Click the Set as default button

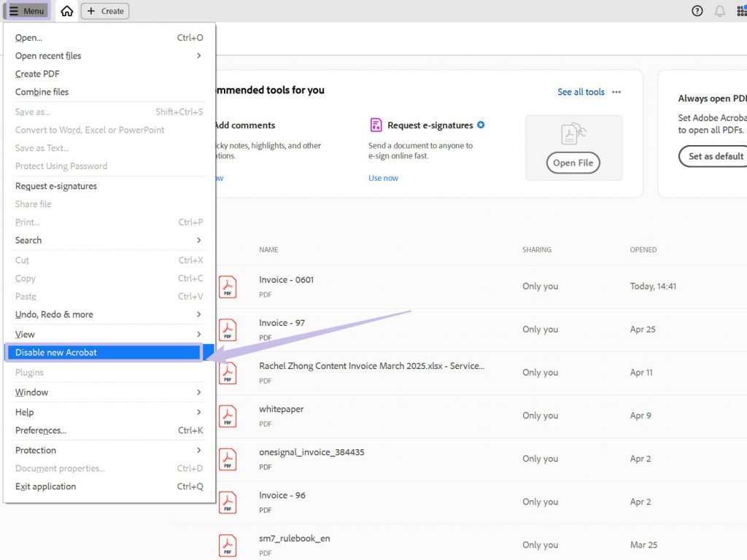(x=717, y=156)
